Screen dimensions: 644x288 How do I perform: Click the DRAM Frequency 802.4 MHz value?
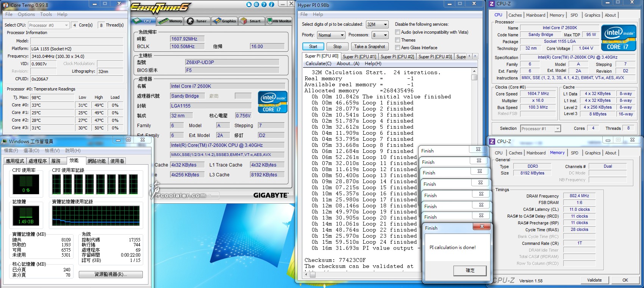579,196
